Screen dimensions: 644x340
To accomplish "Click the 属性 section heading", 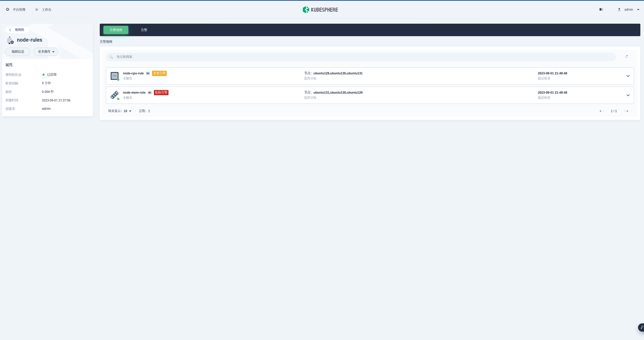I will point(9,65).
